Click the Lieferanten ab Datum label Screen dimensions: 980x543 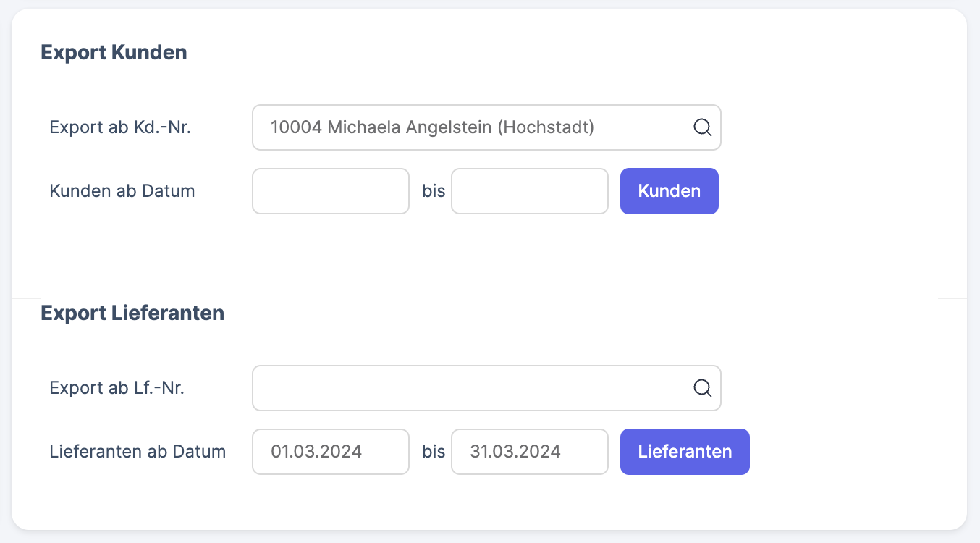pos(138,451)
